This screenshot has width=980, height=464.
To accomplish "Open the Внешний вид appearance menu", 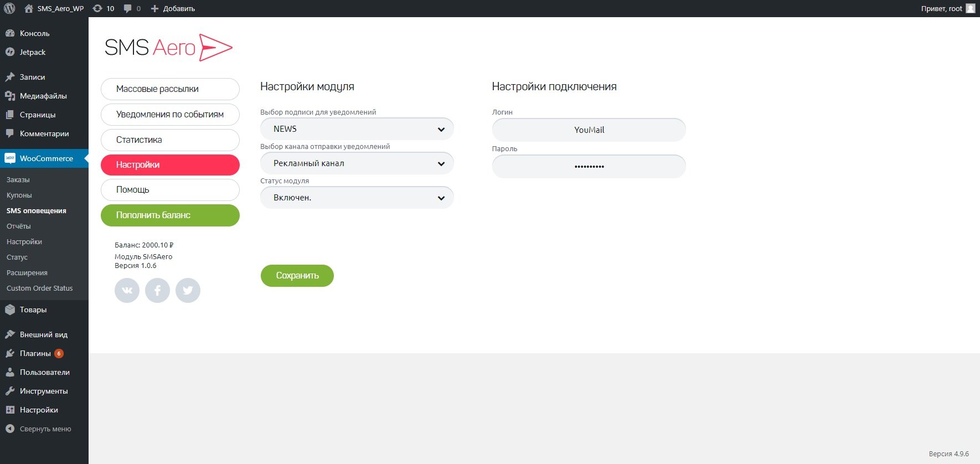I will pos(44,334).
